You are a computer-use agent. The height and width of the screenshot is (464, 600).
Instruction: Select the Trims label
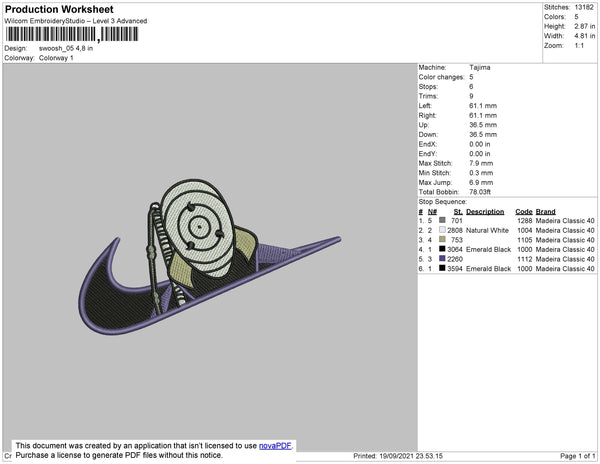point(428,96)
